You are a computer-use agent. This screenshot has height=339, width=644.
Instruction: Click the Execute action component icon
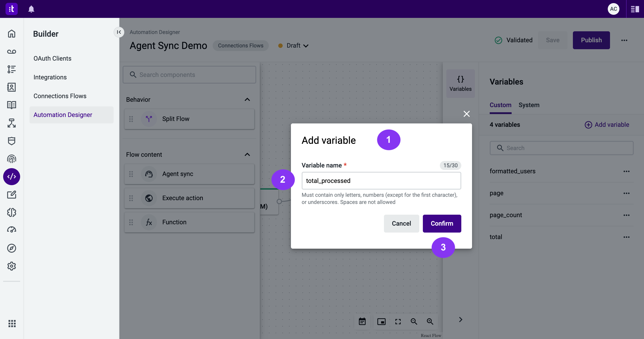pyautogui.click(x=149, y=198)
